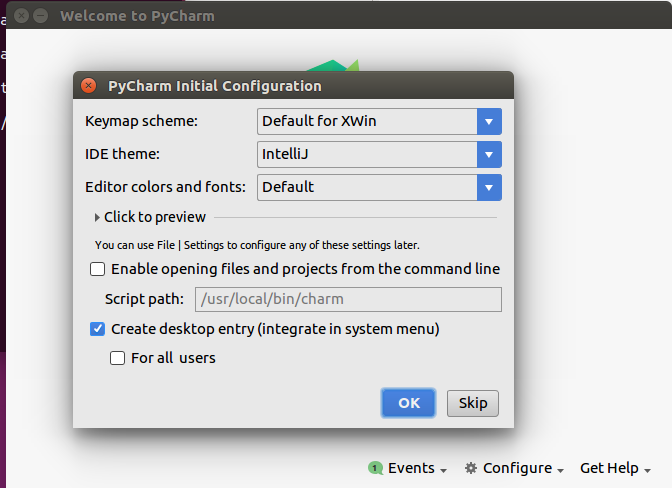Confirm the configuration with OK
This screenshot has width=672, height=488.
point(408,403)
